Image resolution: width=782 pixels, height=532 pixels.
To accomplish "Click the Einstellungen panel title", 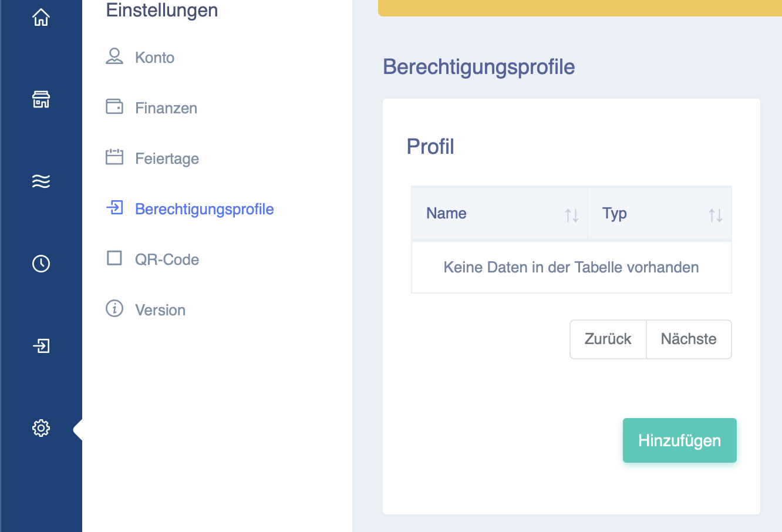I will (x=162, y=10).
